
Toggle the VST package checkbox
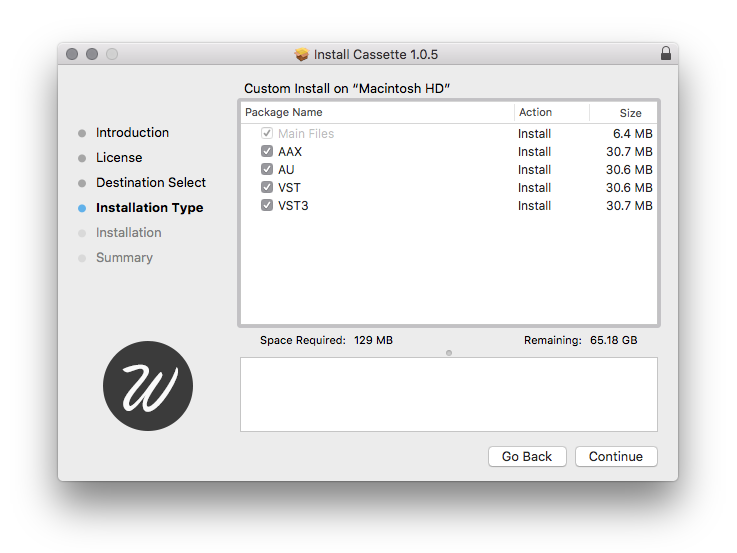pos(267,187)
